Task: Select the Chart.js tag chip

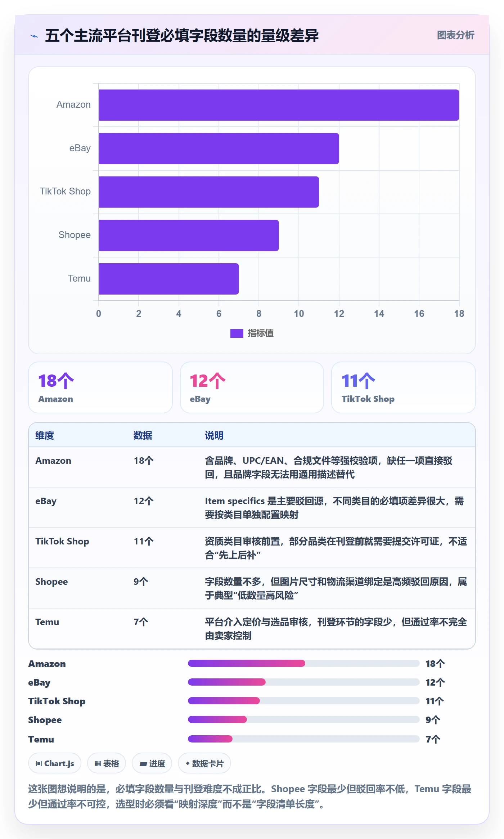Action: click(55, 763)
